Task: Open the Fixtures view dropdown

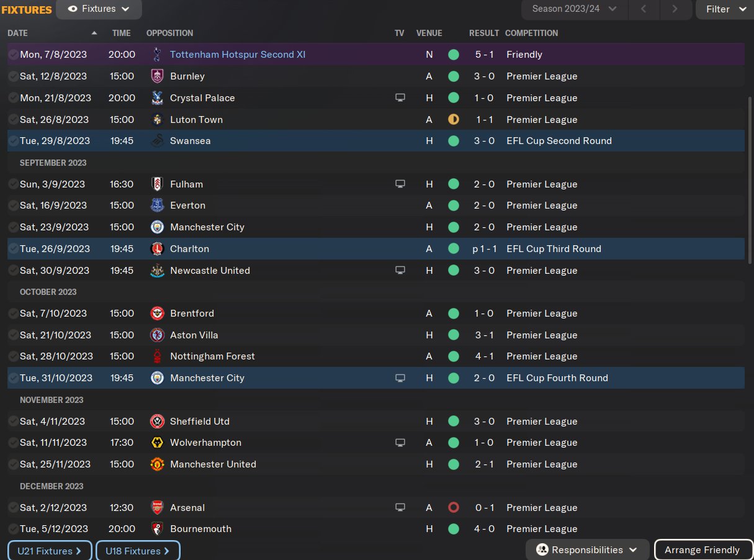Action: click(99, 9)
